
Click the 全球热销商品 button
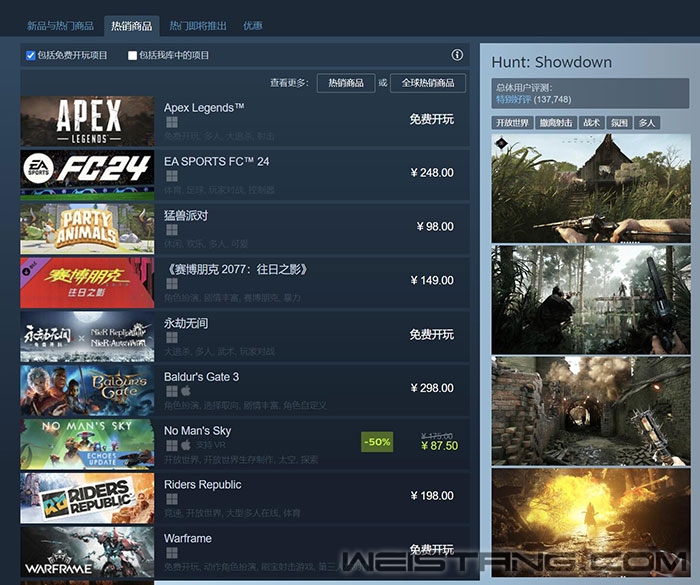tap(428, 83)
